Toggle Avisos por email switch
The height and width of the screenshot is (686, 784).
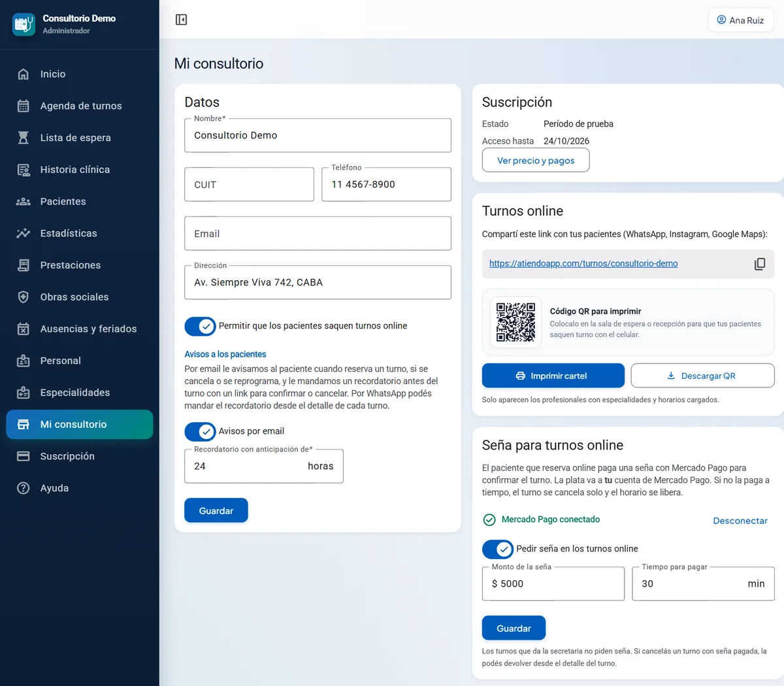[x=200, y=431]
